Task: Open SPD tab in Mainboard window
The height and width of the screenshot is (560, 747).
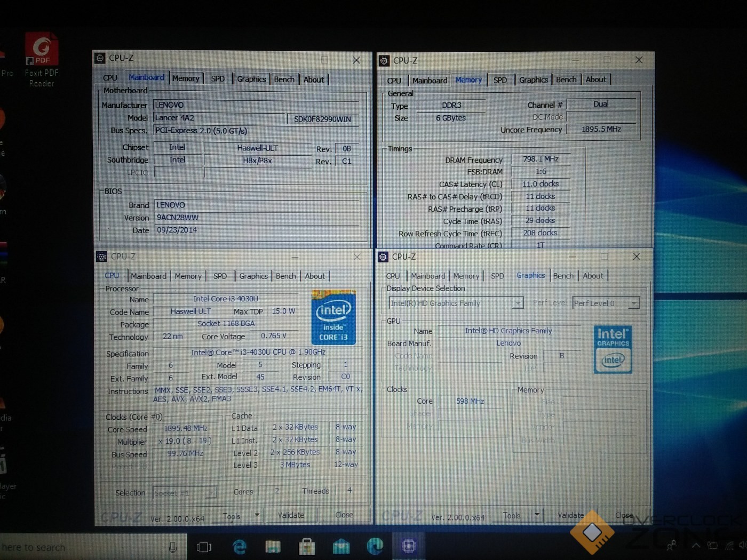Action: click(218, 78)
